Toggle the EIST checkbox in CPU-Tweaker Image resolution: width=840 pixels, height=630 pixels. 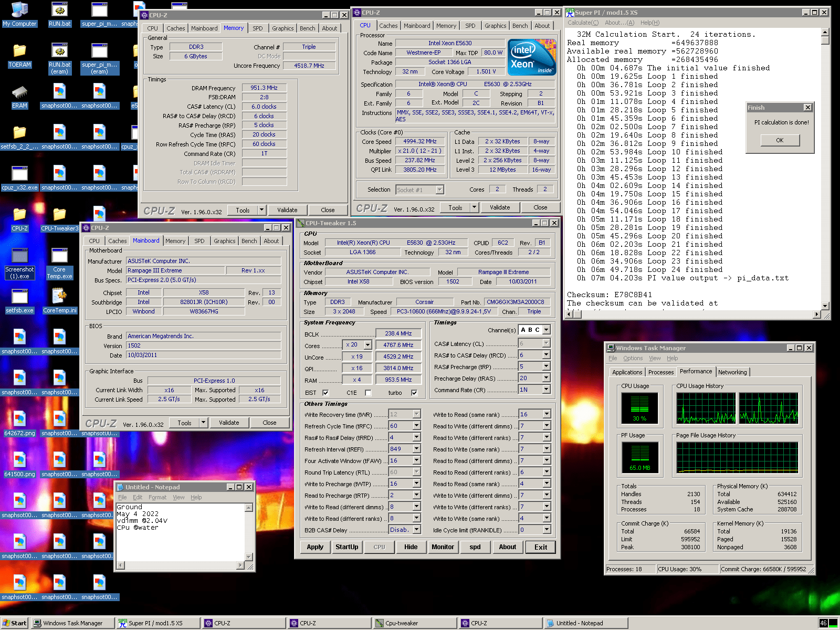tap(325, 393)
